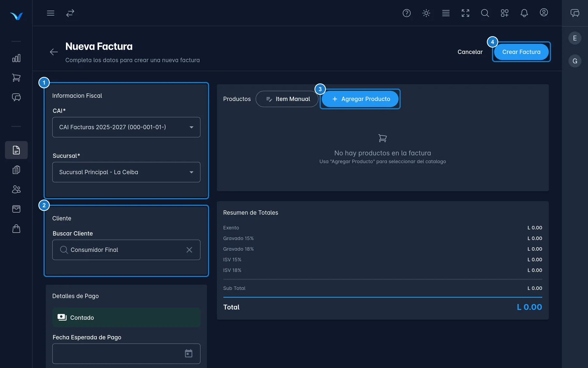This screenshot has height=368, width=588.
Task: Go back using the arrow beside Nueva Factura
Action: 54,52
